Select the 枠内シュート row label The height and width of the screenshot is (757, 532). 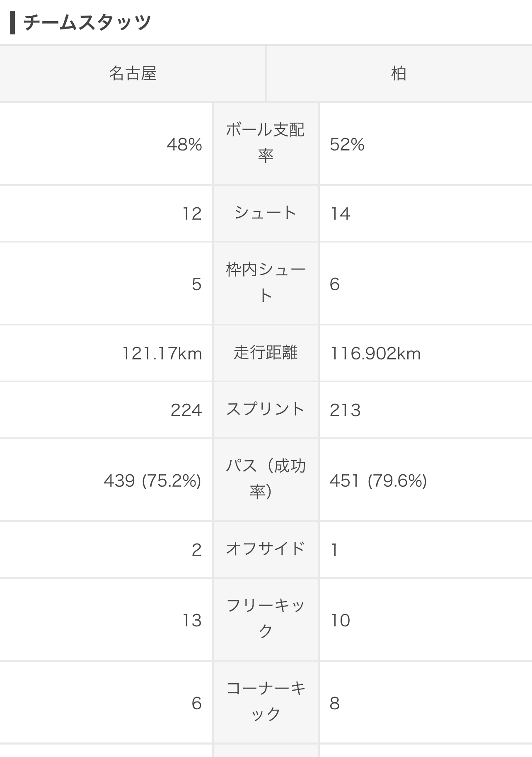click(266, 283)
